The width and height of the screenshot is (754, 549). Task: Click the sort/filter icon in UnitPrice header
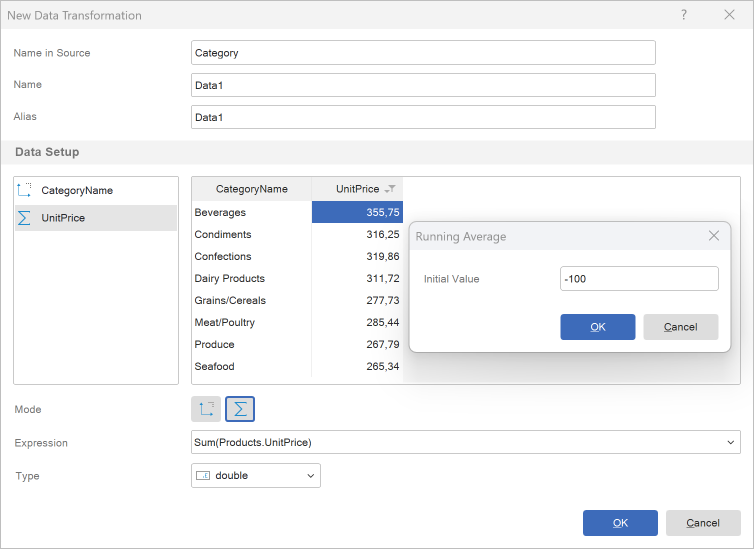391,189
